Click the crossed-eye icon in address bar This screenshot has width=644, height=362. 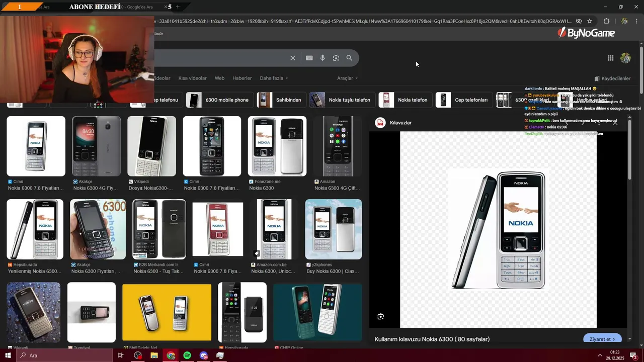pyautogui.click(x=579, y=21)
